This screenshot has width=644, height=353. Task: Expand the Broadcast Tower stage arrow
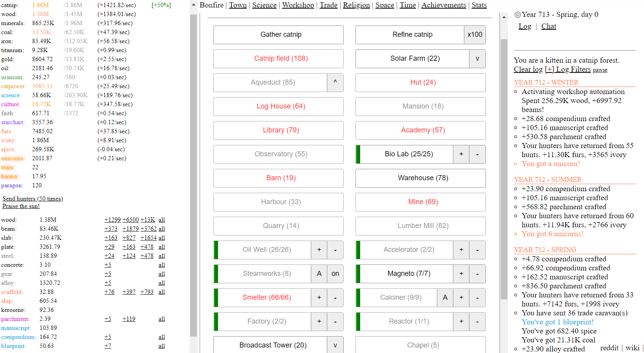[335, 345]
